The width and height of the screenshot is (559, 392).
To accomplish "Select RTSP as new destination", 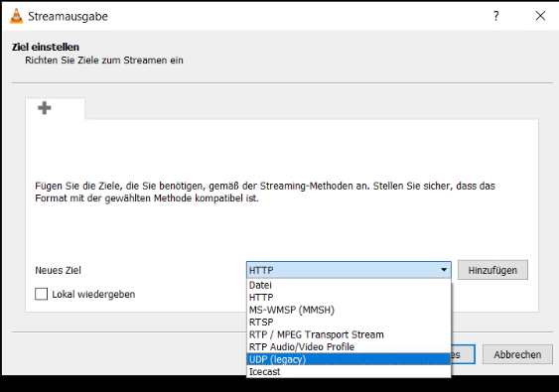I will click(349, 323).
